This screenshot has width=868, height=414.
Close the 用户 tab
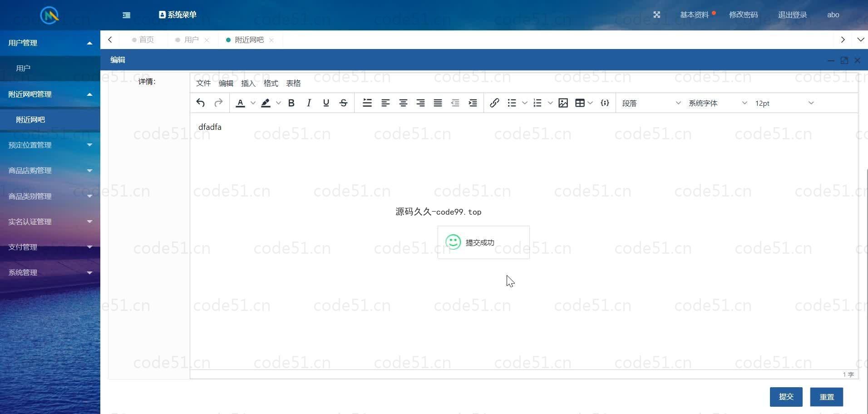(207, 40)
